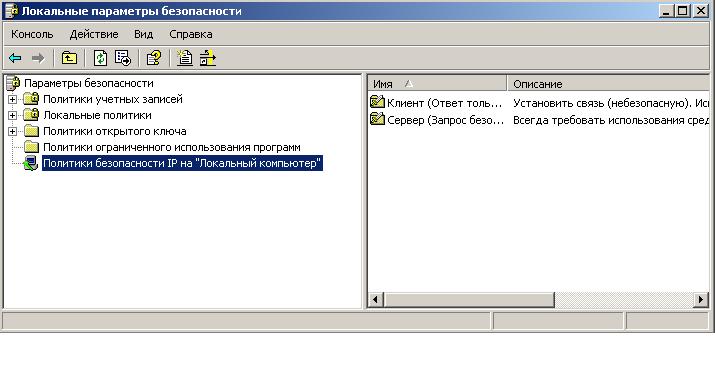Minimize the Локальные параметры безопасности window
Screen dimensions: 715x384
coord(666,11)
